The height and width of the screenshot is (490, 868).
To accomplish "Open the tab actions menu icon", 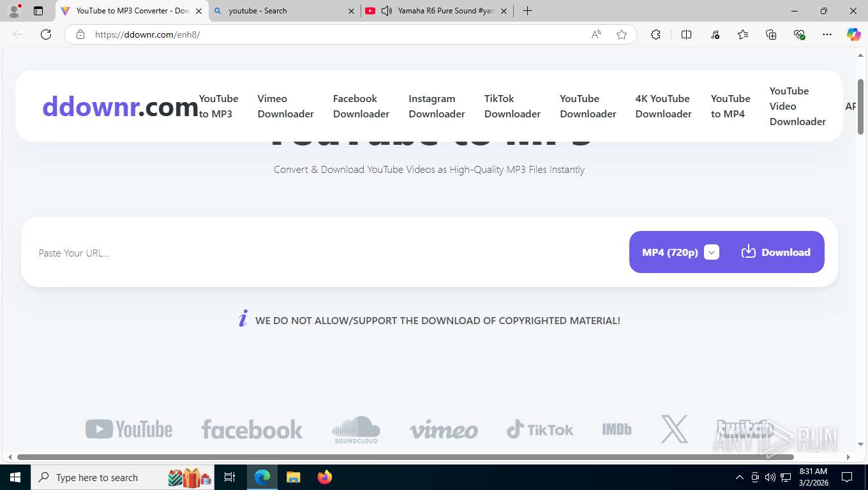I will click(x=38, y=11).
